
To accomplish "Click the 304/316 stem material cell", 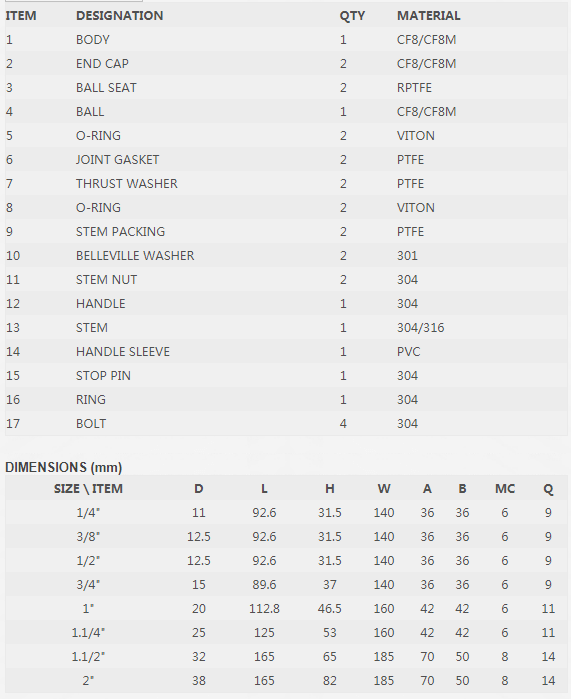I will [x=420, y=328].
